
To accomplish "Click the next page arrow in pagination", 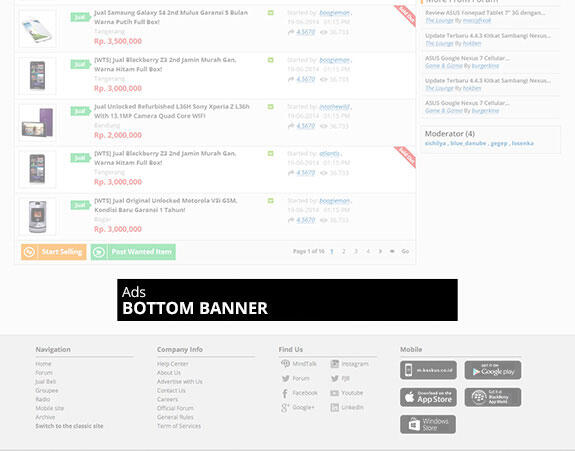I will (380, 251).
